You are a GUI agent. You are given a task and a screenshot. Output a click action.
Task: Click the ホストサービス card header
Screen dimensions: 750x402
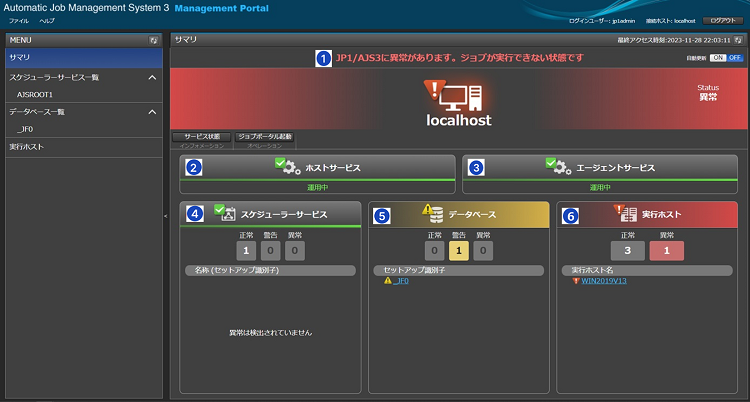click(x=318, y=168)
